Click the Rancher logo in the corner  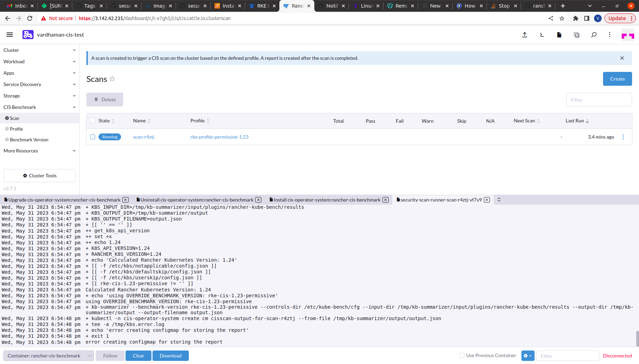(x=628, y=35)
